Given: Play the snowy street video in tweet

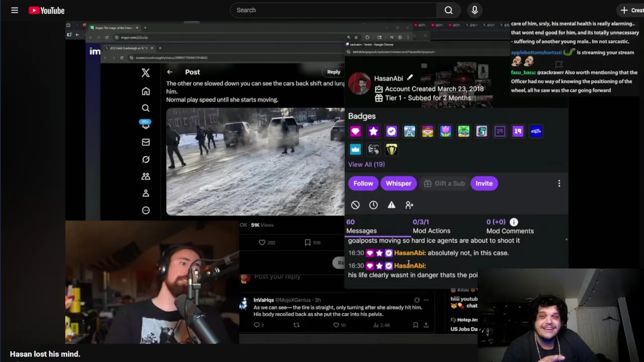Looking at the screenshot, I should [x=255, y=161].
